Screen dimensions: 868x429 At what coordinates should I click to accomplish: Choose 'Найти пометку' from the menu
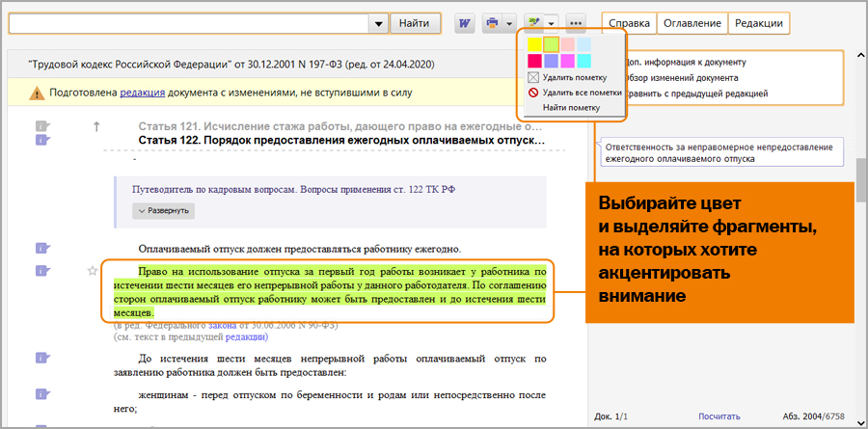(571, 108)
